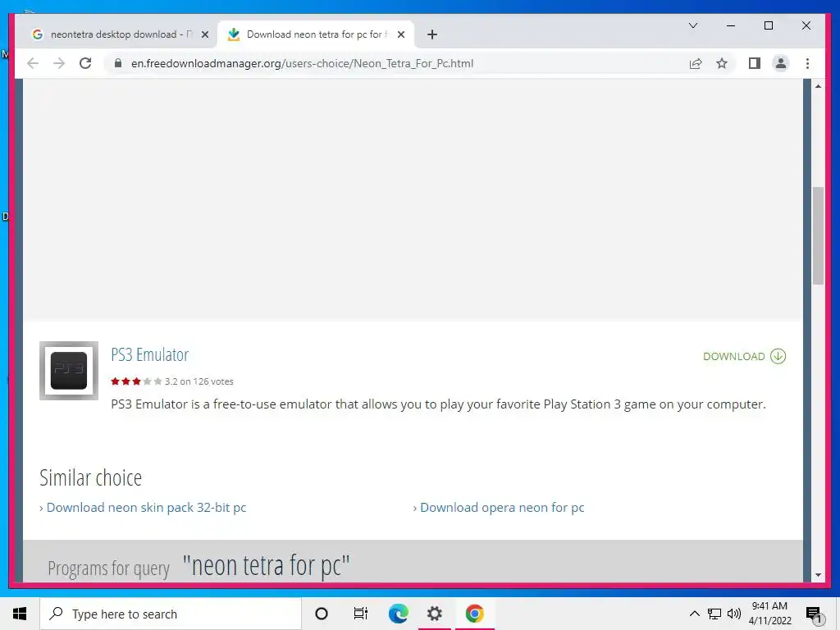Image resolution: width=840 pixels, height=630 pixels.
Task: Open the Windows Start menu
Action: click(20, 614)
